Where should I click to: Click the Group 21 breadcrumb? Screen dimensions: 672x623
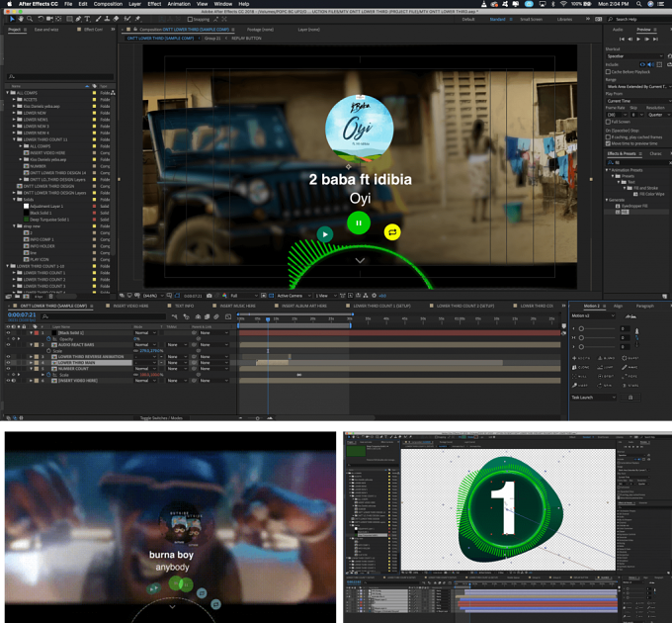click(x=212, y=39)
